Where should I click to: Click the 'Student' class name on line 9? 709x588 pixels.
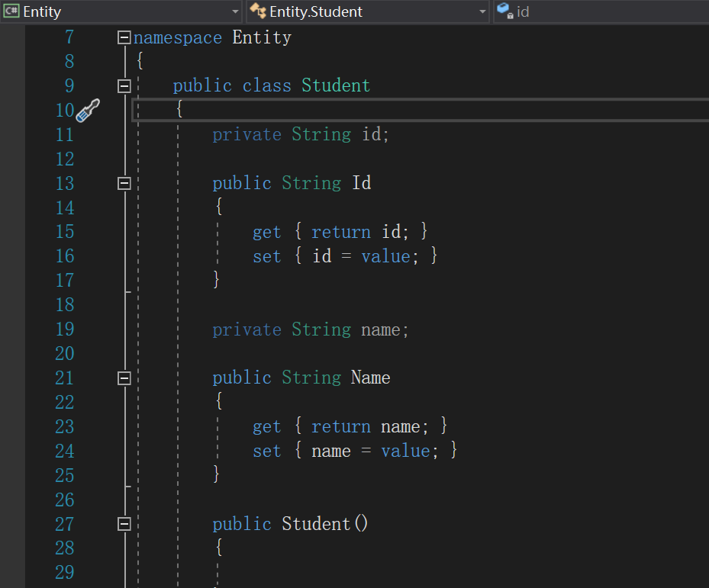(x=336, y=85)
